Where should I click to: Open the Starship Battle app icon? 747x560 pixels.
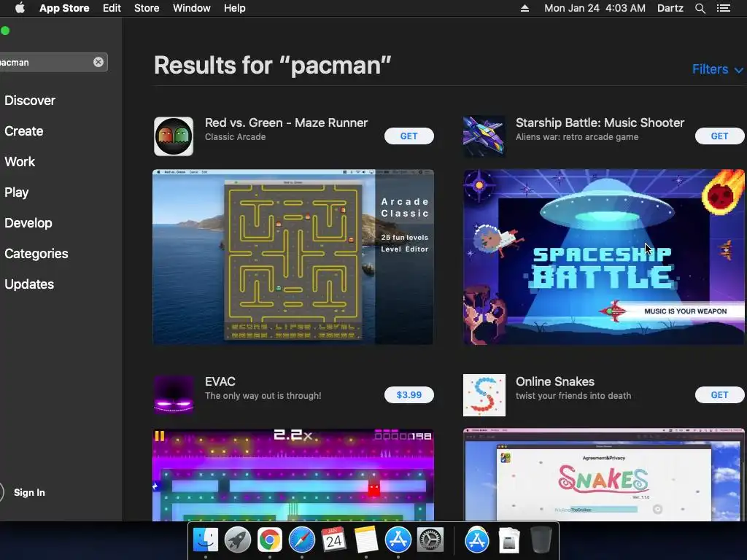[484, 136]
